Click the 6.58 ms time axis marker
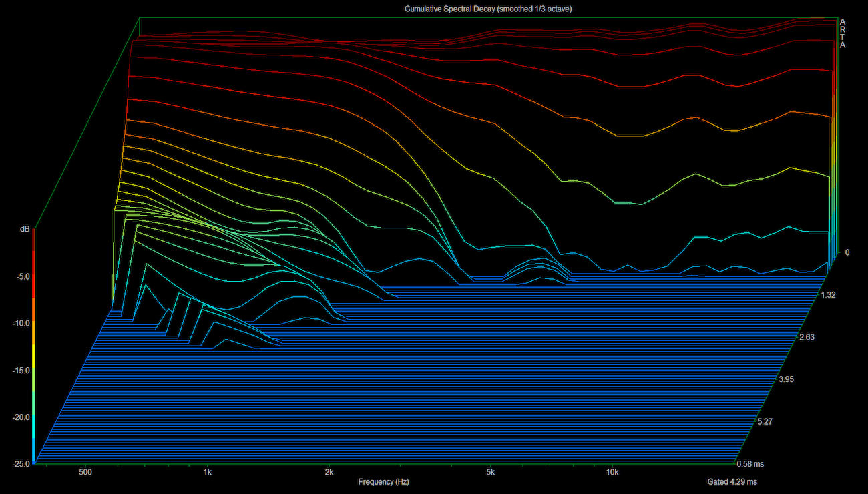This screenshot has height=494, width=868. (750, 464)
